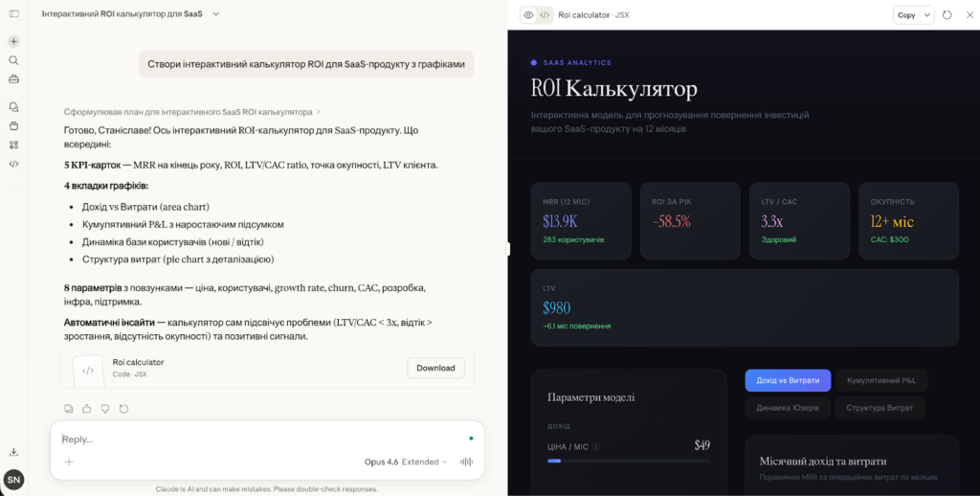The image size is (980, 496).
Task: Toggle the left sidebar panel open
Action: tap(13, 14)
